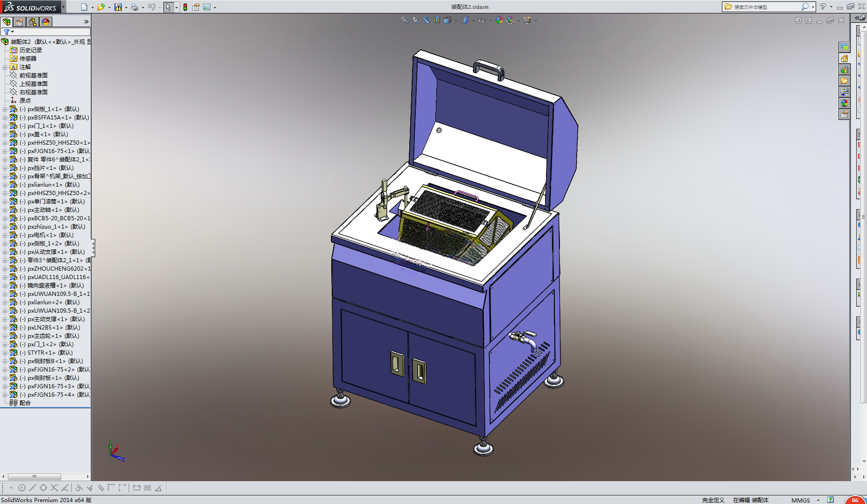The image size is (867, 504).
Task: Toggle tangent snap icon
Action: point(79,488)
